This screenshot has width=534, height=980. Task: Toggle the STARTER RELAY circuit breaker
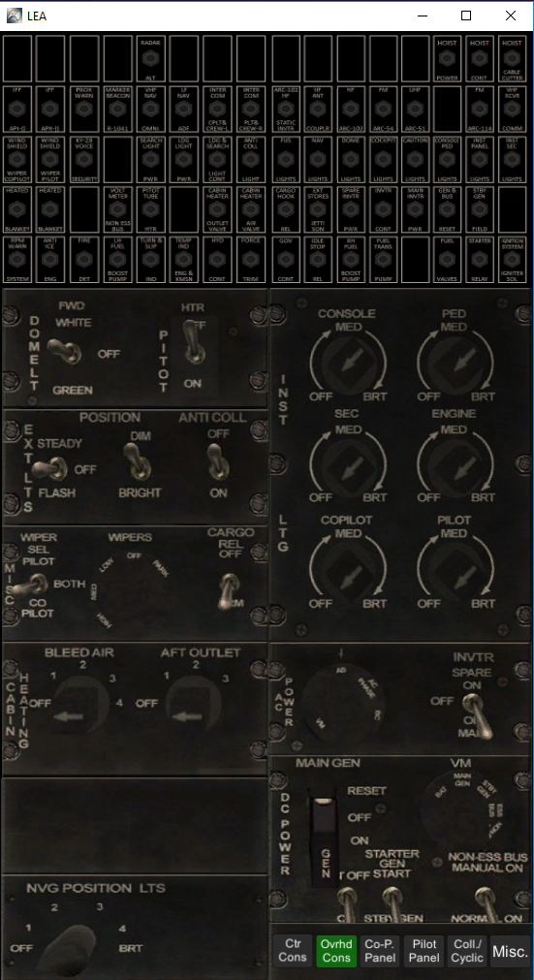pyautogui.click(x=479, y=260)
